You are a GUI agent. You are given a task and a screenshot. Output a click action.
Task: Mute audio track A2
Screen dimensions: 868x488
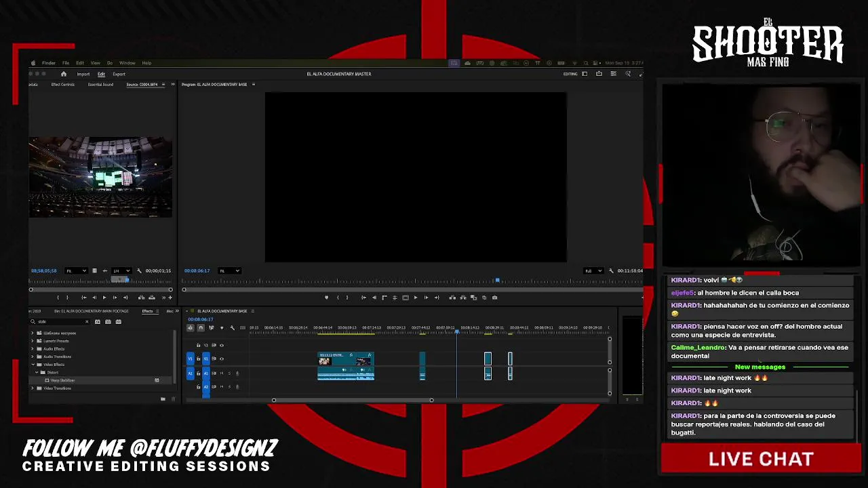pos(222,387)
